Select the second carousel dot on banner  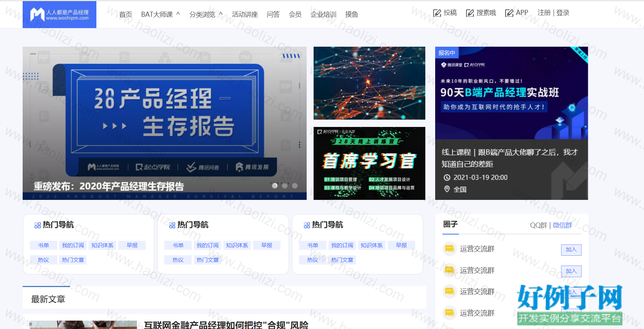(285, 186)
